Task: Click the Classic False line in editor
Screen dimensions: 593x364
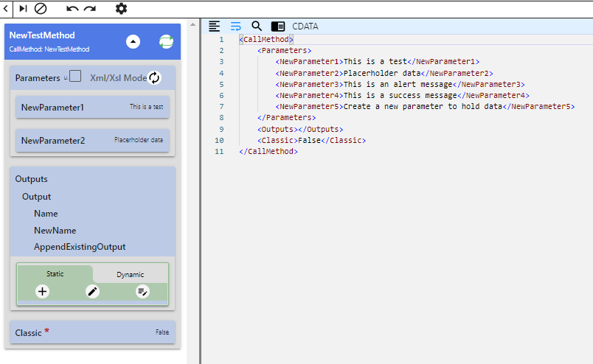Action: (x=312, y=140)
